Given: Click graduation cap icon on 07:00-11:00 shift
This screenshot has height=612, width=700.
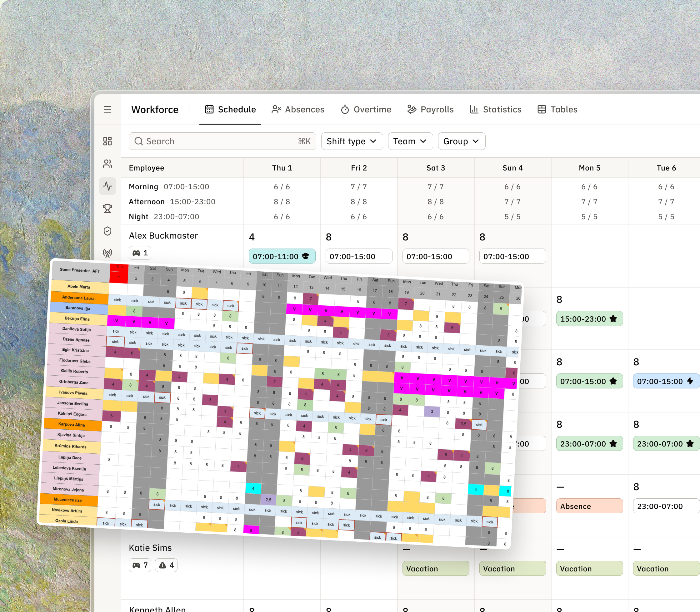Looking at the screenshot, I should 306,256.
